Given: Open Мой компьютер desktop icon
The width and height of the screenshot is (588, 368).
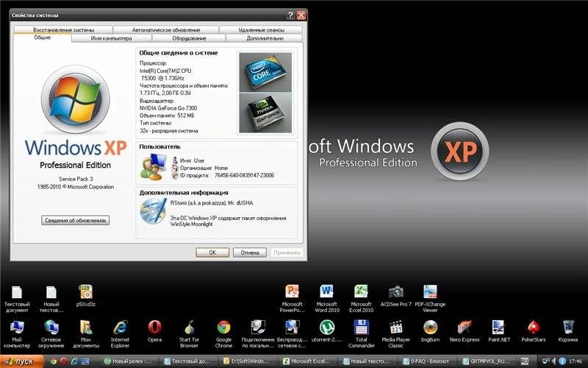Looking at the screenshot, I should 16,334.
